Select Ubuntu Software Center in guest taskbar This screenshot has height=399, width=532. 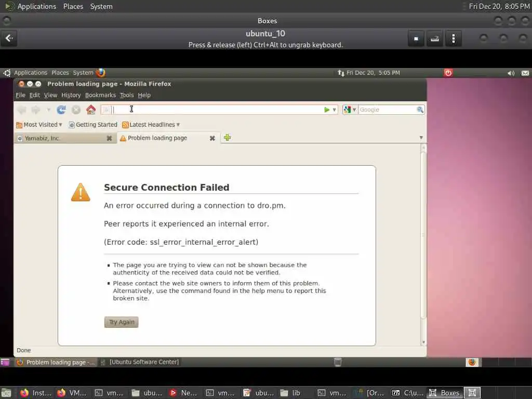[x=140, y=362]
